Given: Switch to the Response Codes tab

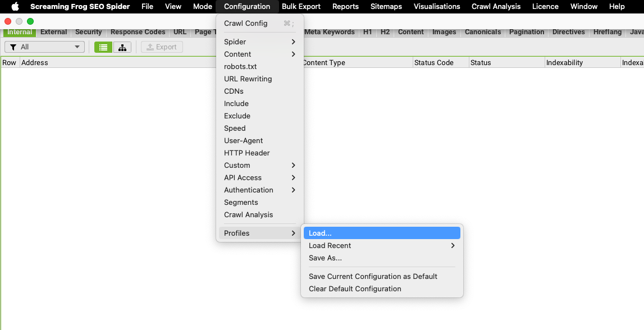Looking at the screenshot, I should 138,32.
